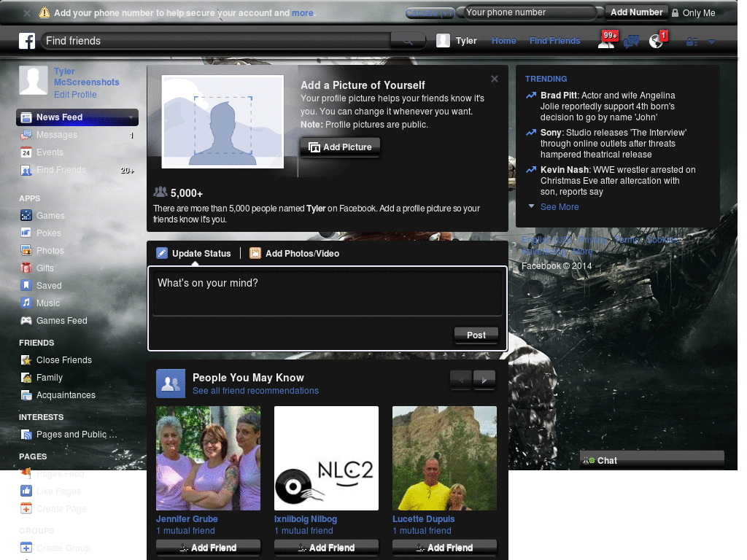Select the Add Photos/Video tab
The height and width of the screenshot is (560, 747).
[x=295, y=253]
